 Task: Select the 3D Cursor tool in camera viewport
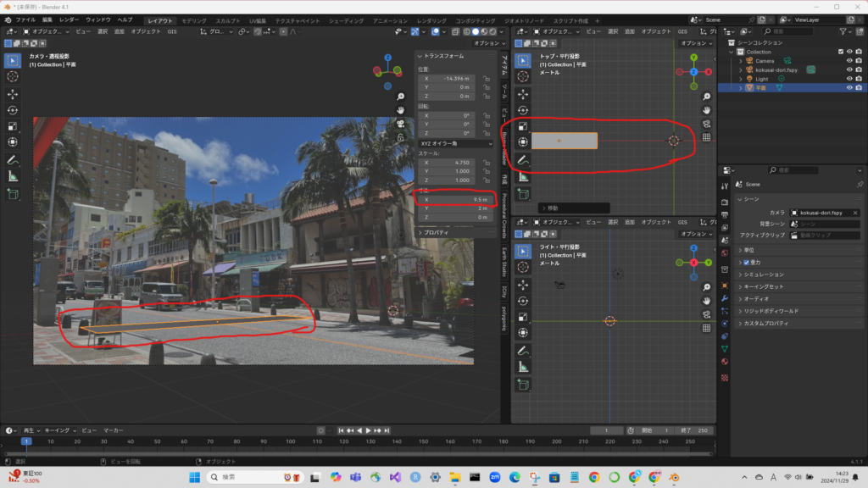[x=13, y=76]
